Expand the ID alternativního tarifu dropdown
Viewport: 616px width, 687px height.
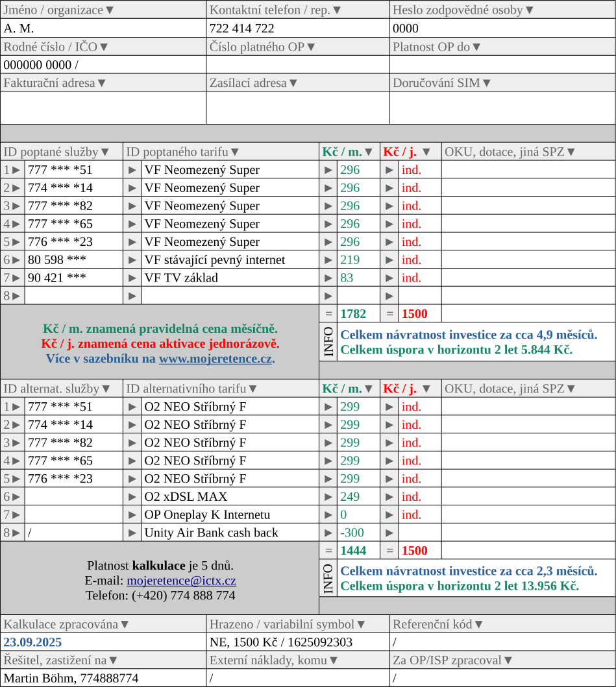pyautogui.click(x=253, y=389)
